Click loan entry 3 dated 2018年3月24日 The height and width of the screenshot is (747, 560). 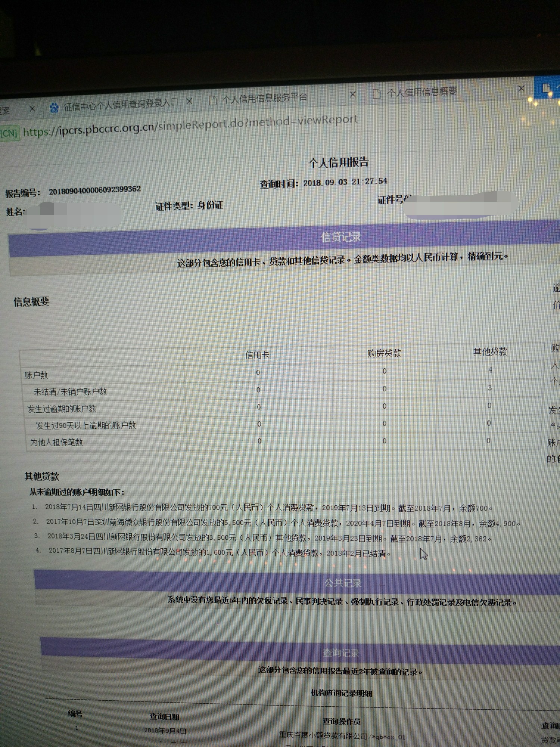pyautogui.click(x=263, y=538)
